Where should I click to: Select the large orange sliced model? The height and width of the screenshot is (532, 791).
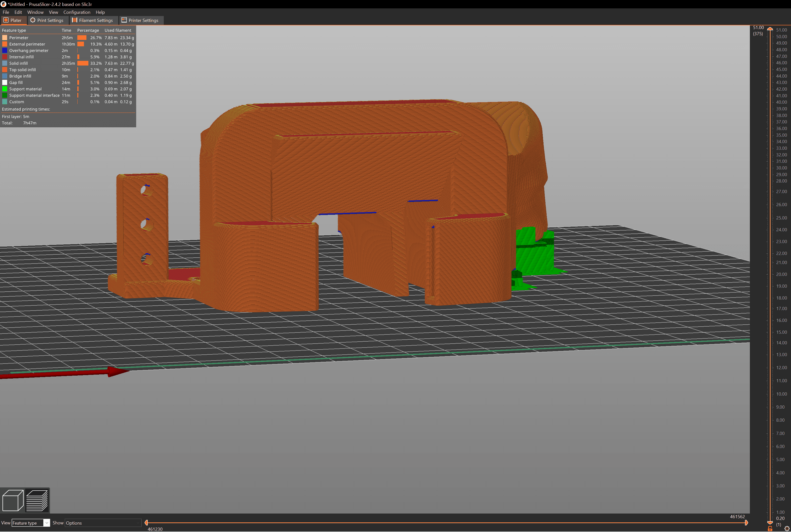(x=360, y=170)
